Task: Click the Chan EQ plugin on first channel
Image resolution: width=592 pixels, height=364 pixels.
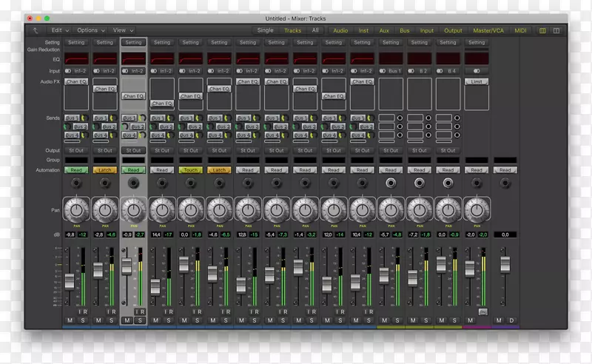Action: tap(76, 81)
